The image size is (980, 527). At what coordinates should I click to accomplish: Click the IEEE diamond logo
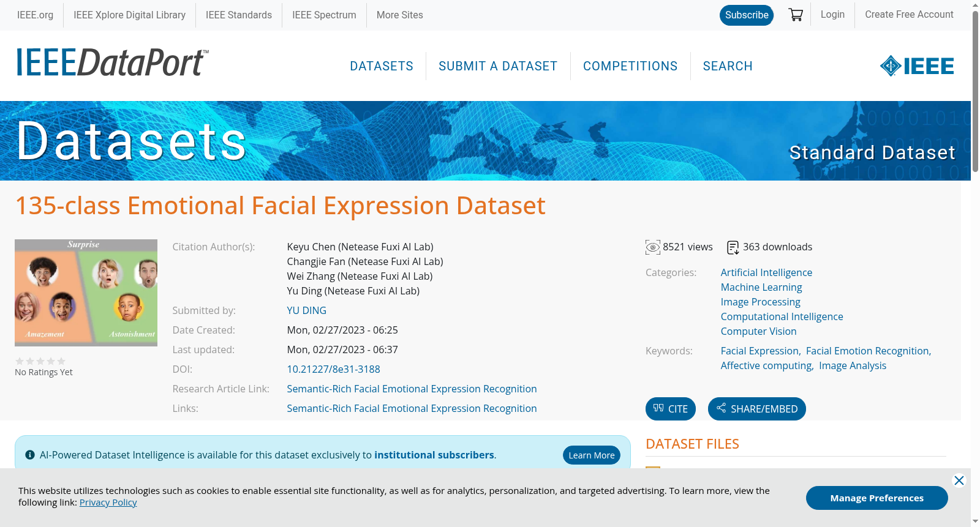[917, 66]
